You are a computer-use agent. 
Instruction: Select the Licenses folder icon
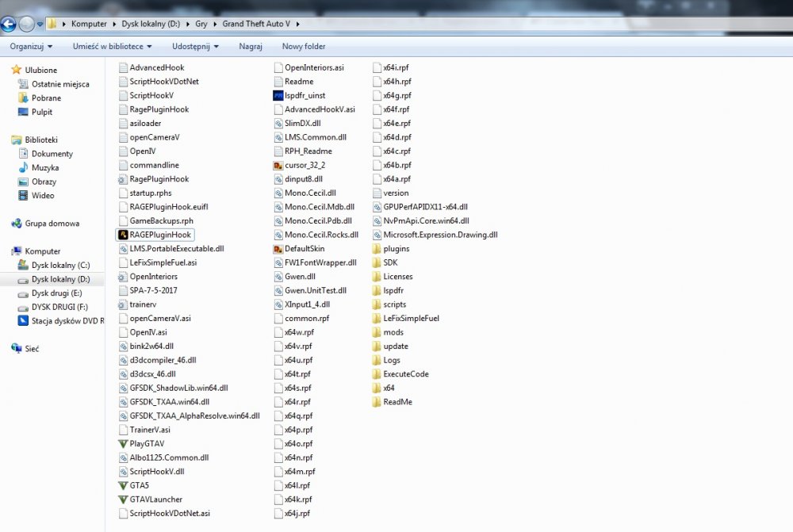pos(377,277)
